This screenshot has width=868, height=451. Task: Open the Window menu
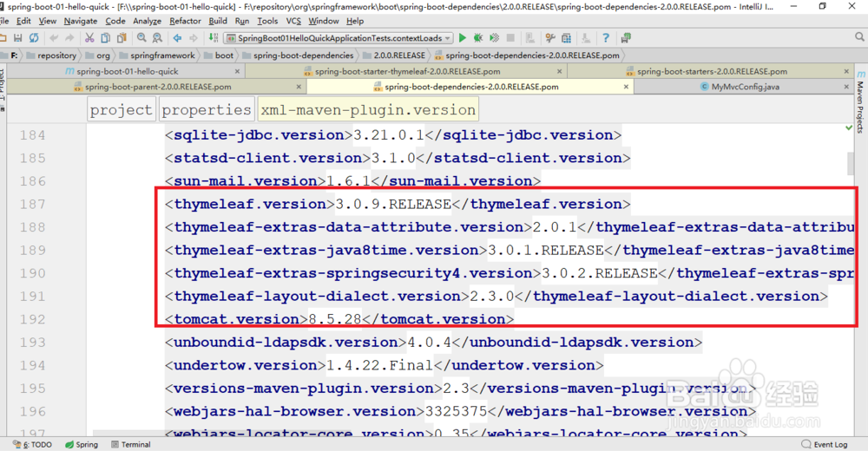pos(323,21)
